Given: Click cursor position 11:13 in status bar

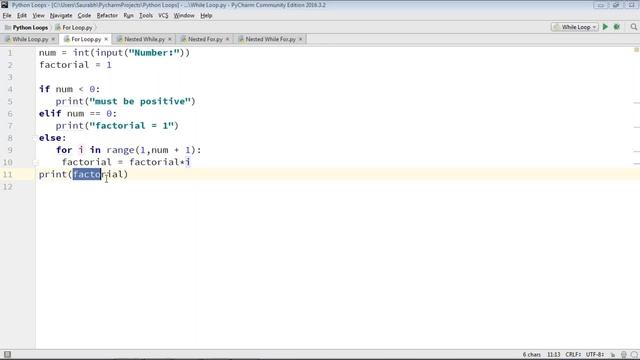Looking at the screenshot, I should coord(553,355).
